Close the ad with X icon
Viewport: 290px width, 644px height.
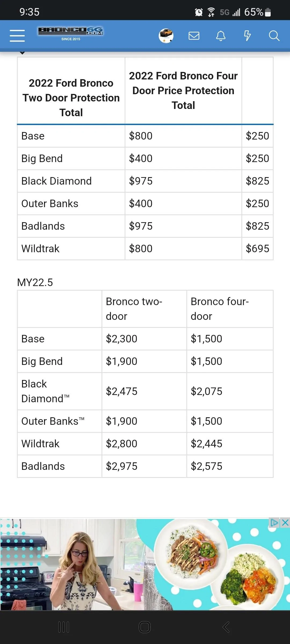(285, 523)
